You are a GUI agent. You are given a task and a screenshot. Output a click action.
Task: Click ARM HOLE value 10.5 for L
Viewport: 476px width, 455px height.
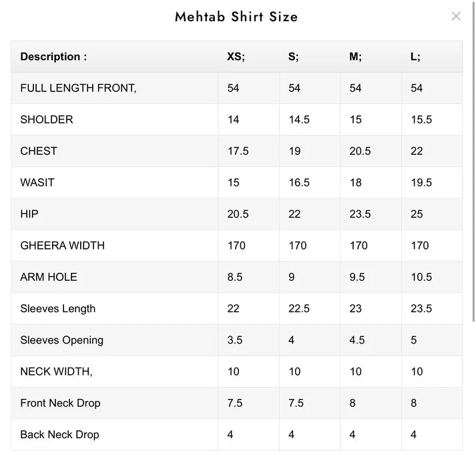[x=421, y=277]
